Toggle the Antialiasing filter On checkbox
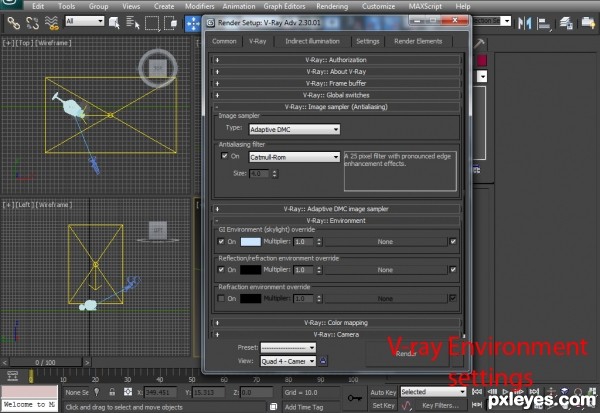 [224, 156]
